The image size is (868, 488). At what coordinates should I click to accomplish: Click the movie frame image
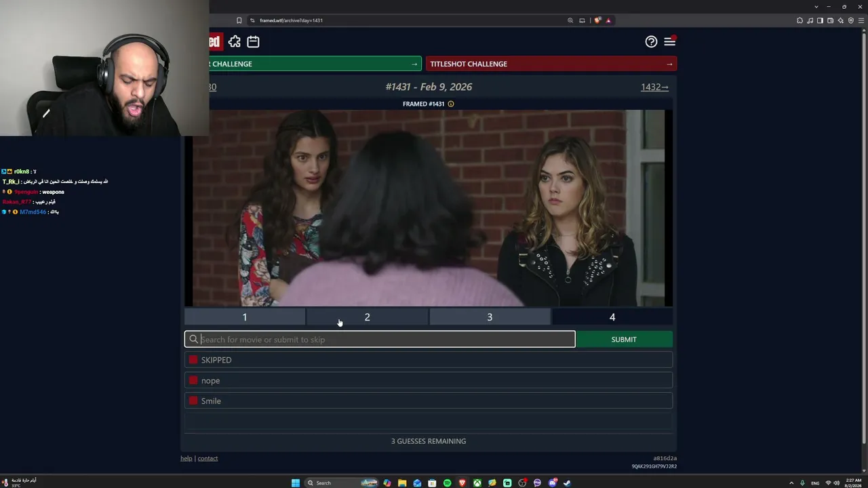tap(429, 208)
